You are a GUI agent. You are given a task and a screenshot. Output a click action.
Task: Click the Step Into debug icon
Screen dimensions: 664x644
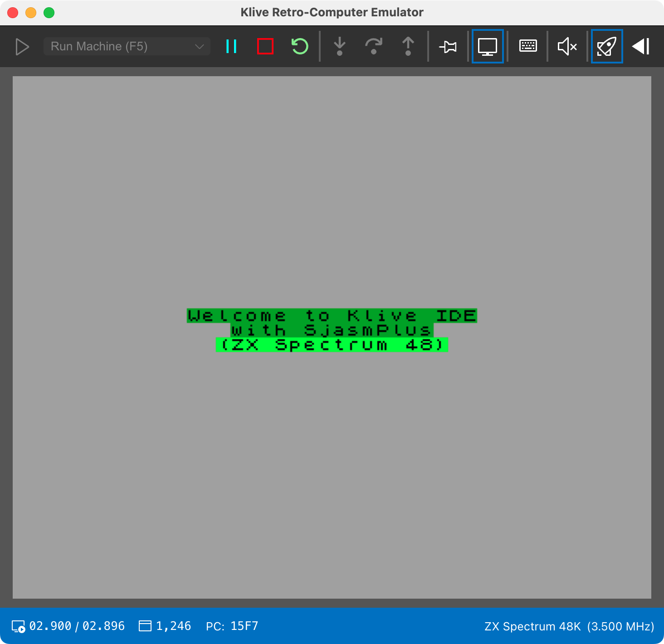340,46
